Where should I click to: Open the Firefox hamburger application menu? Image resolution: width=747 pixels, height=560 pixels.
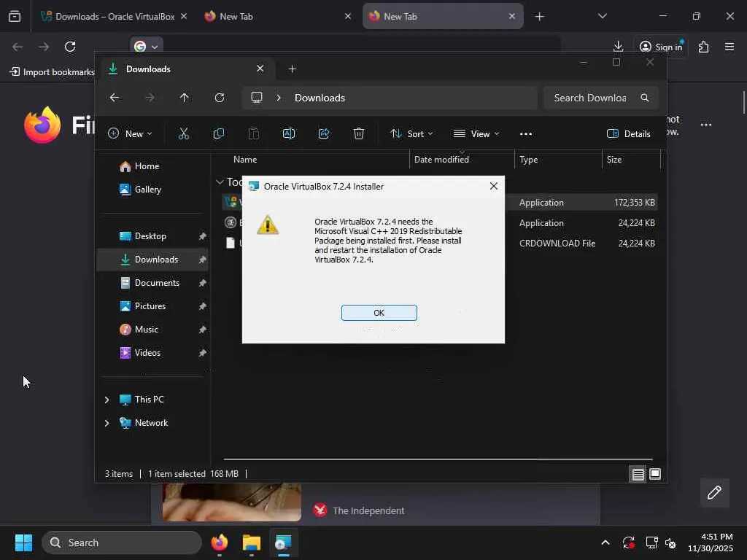(729, 46)
